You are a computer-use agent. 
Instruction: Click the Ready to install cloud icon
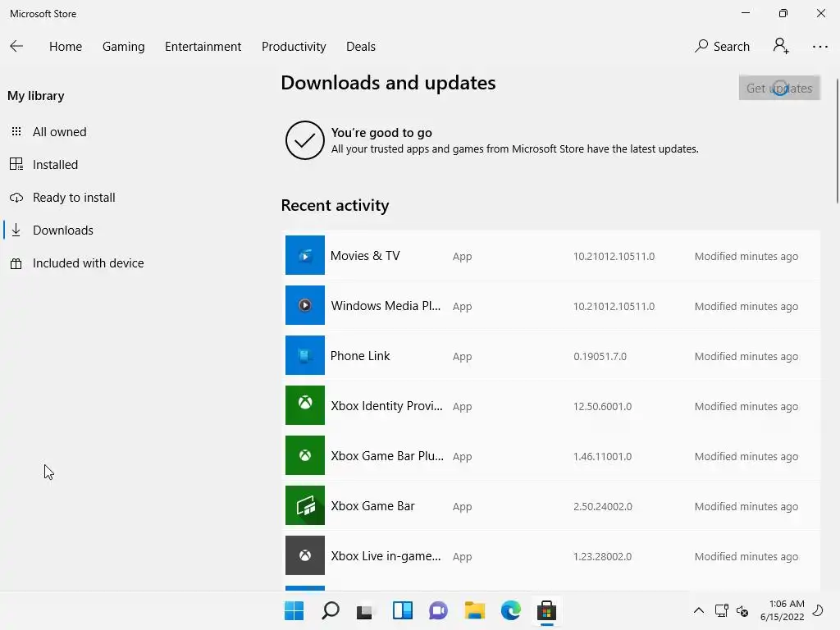point(16,198)
